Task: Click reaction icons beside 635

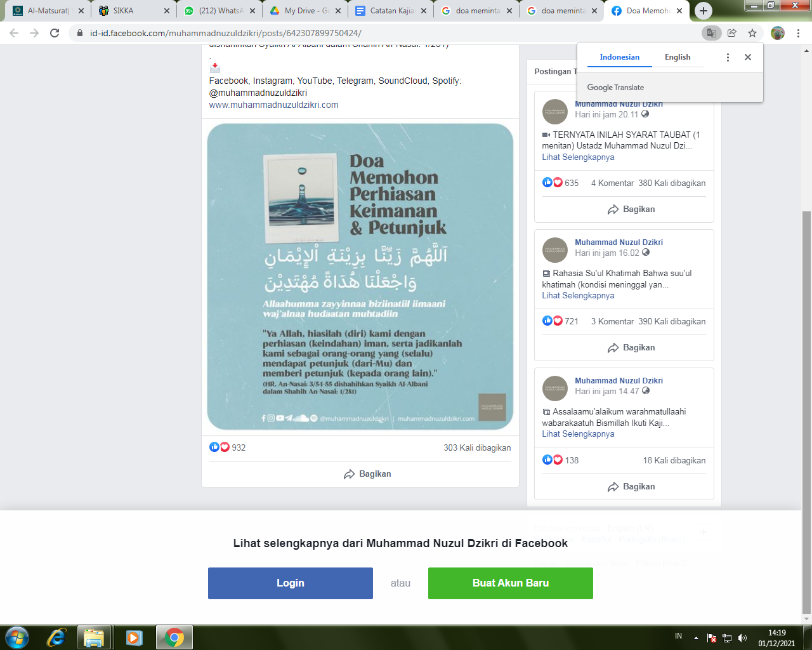Action: click(553, 182)
